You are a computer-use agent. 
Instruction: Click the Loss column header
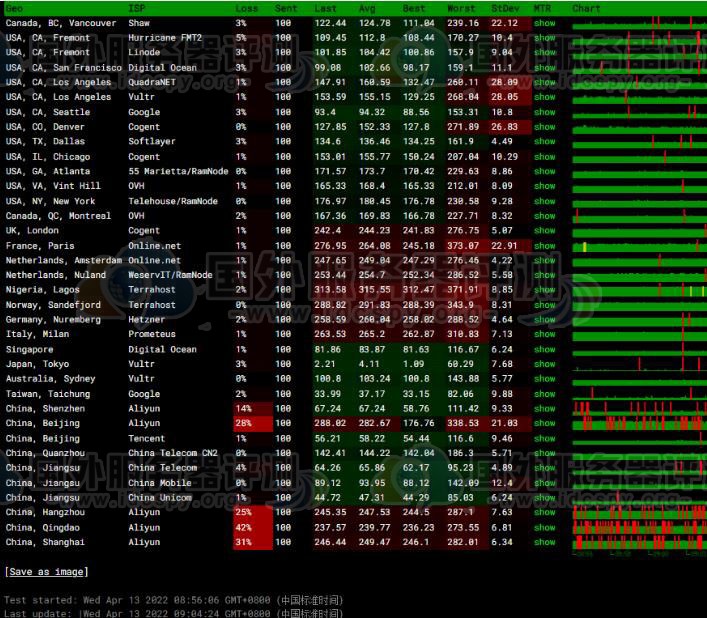[x=247, y=8]
